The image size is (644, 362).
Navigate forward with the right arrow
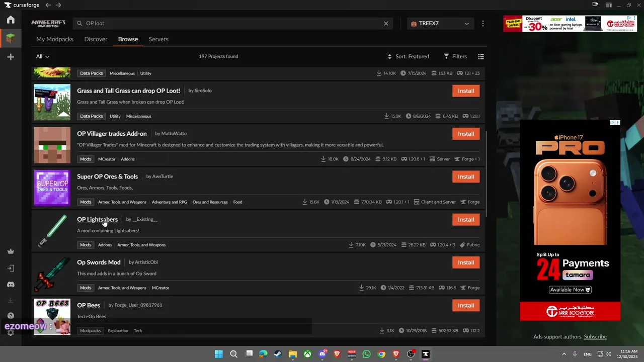tap(58, 5)
